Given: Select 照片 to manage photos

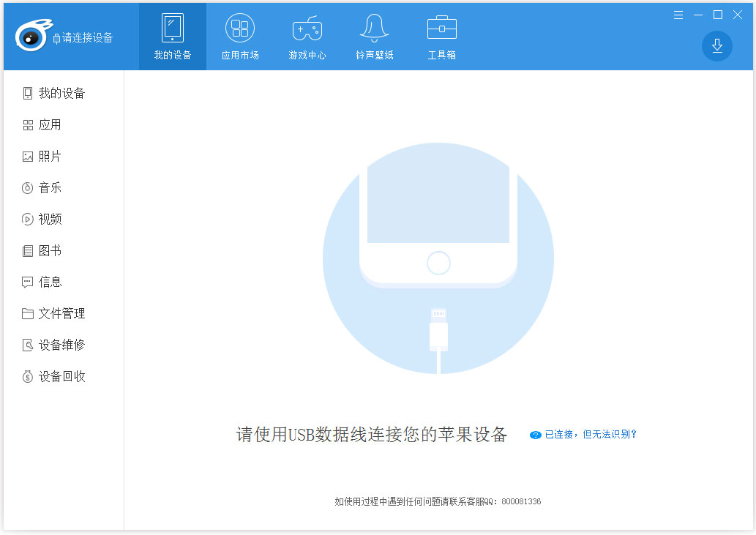Looking at the screenshot, I should tap(49, 156).
